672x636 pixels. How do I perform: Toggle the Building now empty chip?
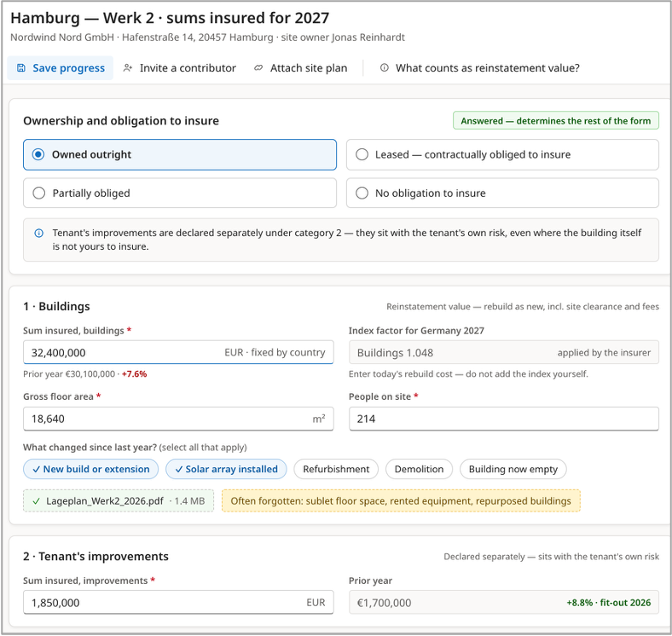pos(513,469)
